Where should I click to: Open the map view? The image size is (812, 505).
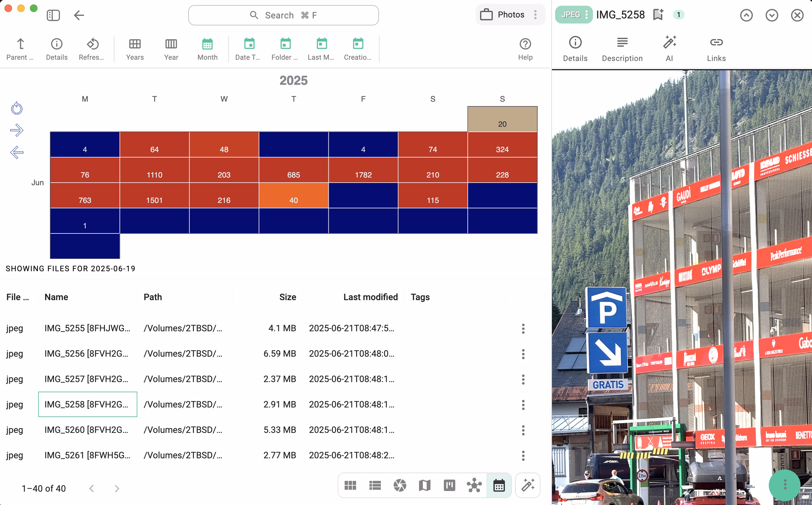click(424, 485)
